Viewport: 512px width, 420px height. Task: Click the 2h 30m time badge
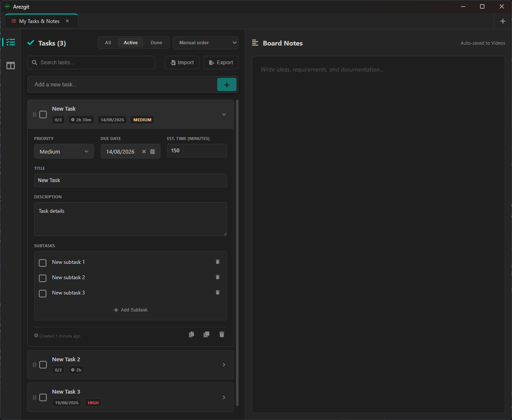click(x=81, y=120)
